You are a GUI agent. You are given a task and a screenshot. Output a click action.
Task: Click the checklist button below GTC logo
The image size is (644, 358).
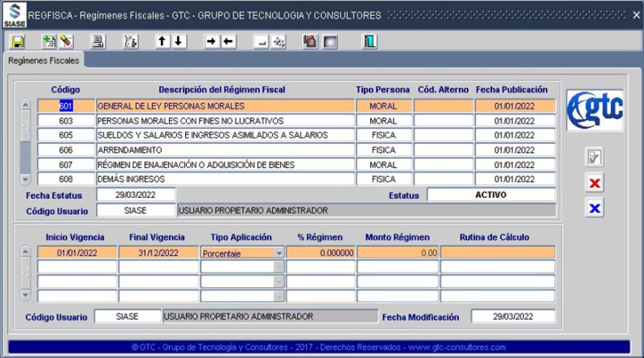click(595, 158)
